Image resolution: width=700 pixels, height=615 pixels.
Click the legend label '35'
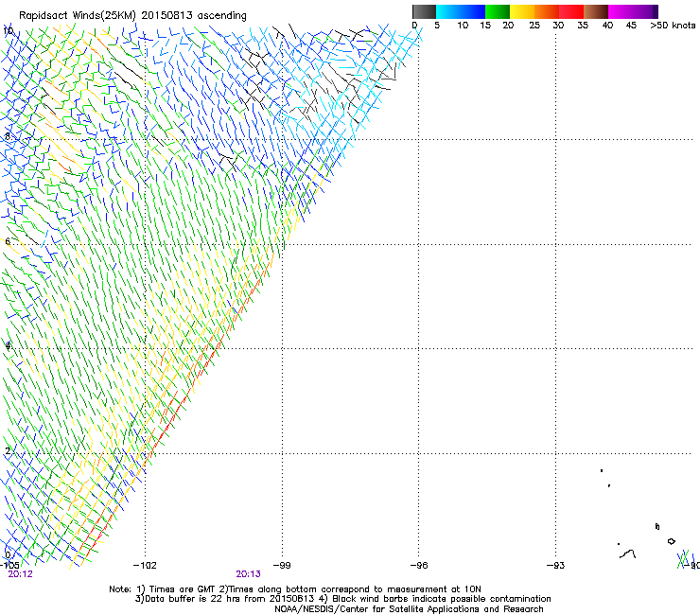point(583,26)
